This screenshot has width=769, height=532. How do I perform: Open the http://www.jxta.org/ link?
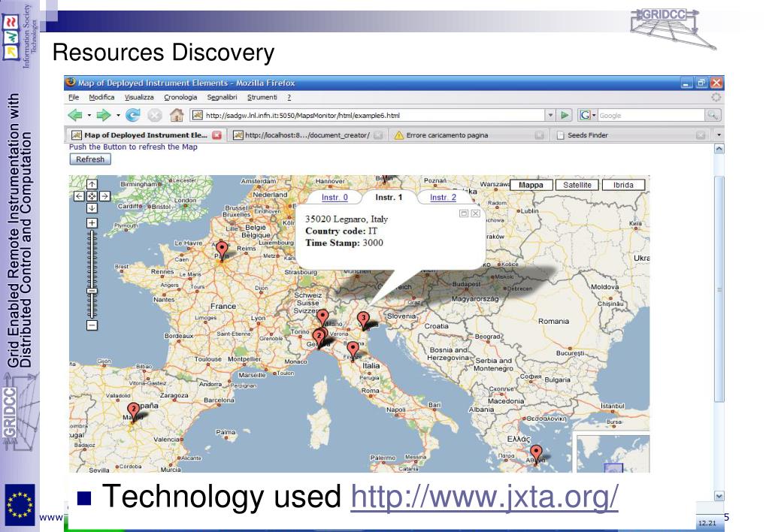(x=484, y=496)
